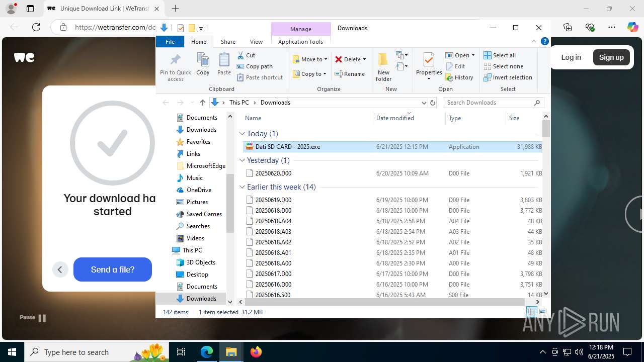Switch to large thumbnails view icon
Screen dimensions: 644x362
(543, 312)
